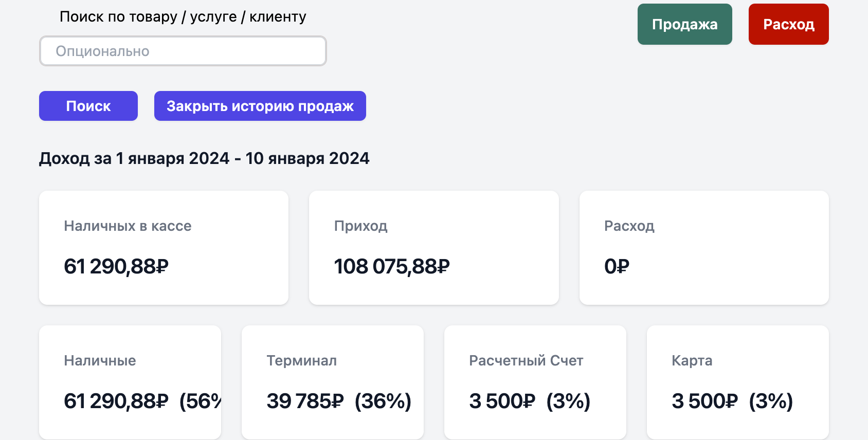Click the 108 075,88₽ income amount
This screenshot has width=868, height=440.
click(x=392, y=266)
